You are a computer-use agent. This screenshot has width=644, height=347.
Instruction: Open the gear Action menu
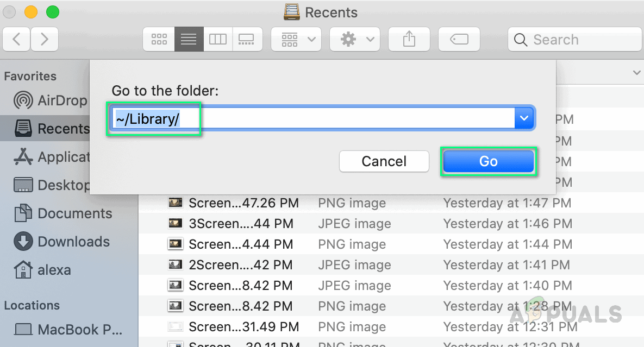coord(356,40)
